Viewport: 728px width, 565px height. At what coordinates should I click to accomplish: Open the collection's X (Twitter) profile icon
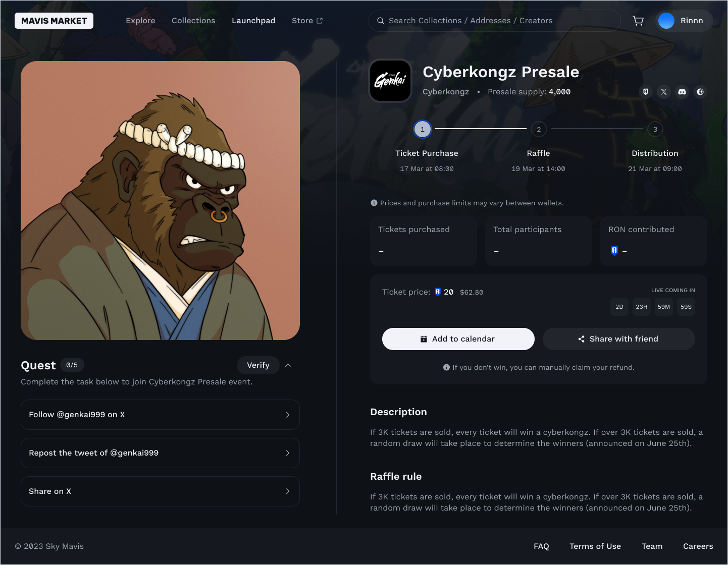tap(664, 92)
